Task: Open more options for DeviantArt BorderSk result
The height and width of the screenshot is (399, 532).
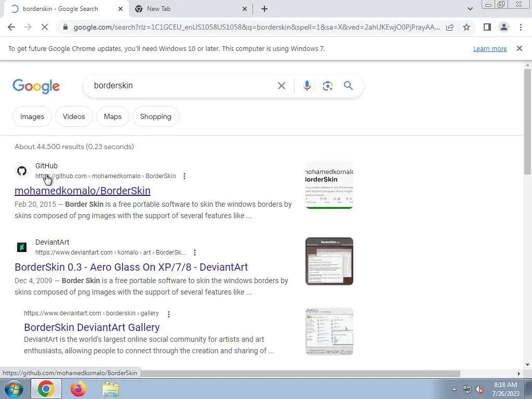Action: tap(194, 252)
